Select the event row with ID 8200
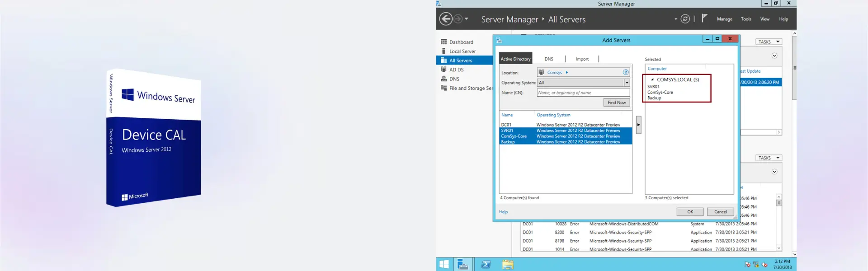Image resolution: width=868 pixels, height=271 pixels. click(x=648, y=233)
